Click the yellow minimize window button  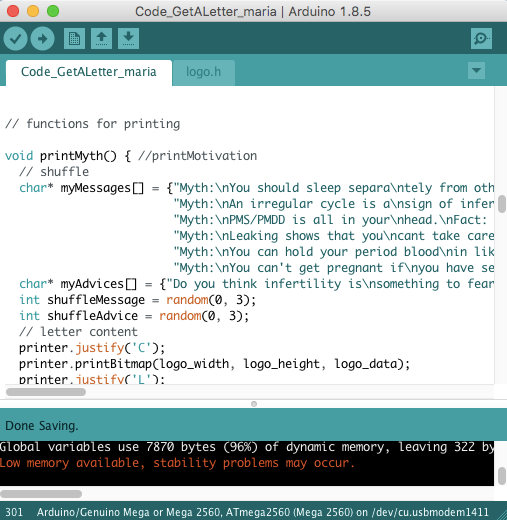coord(33,11)
